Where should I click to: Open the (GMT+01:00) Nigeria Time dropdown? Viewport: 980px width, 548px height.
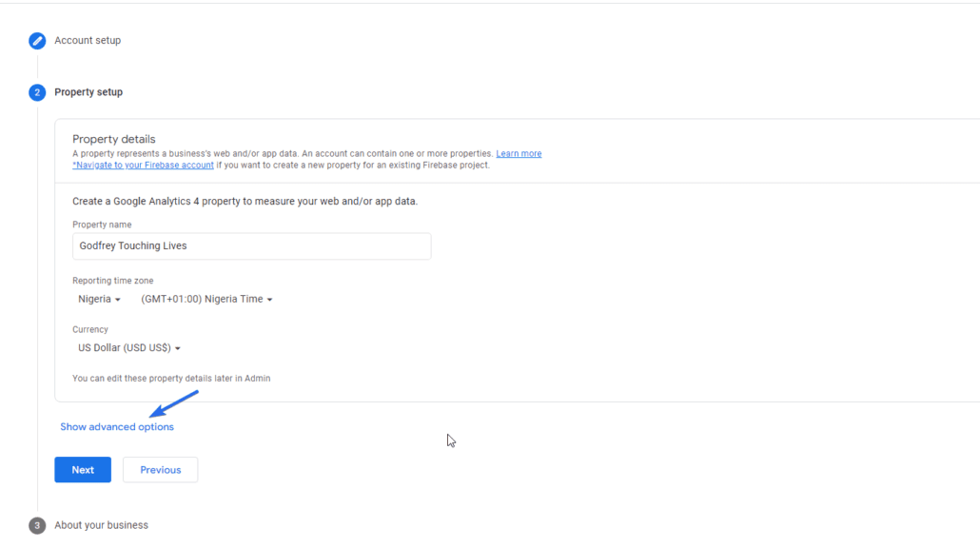point(206,300)
